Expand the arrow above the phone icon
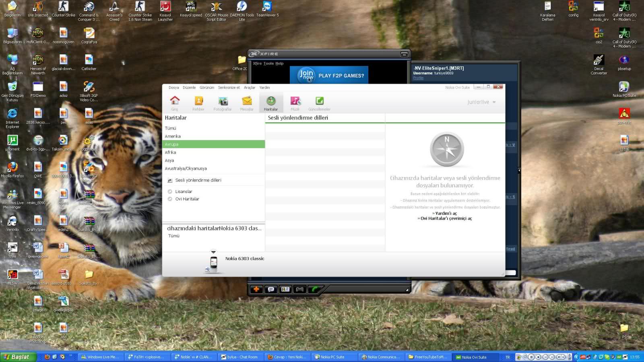Screen dimensions: 644x362 pyautogui.click(x=213, y=252)
